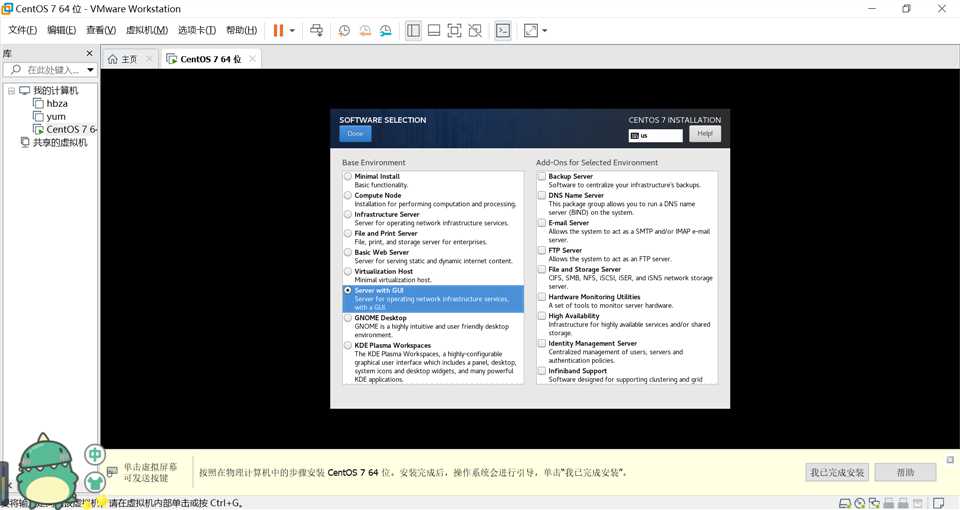The height and width of the screenshot is (510, 960).
Task: Click the us keyboard layout field
Action: (x=655, y=135)
